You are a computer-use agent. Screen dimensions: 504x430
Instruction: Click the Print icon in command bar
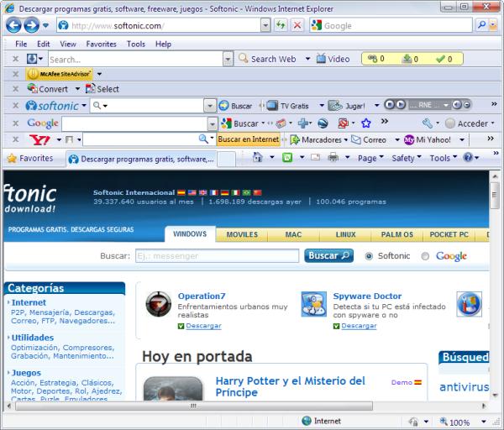tap(333, 157)
